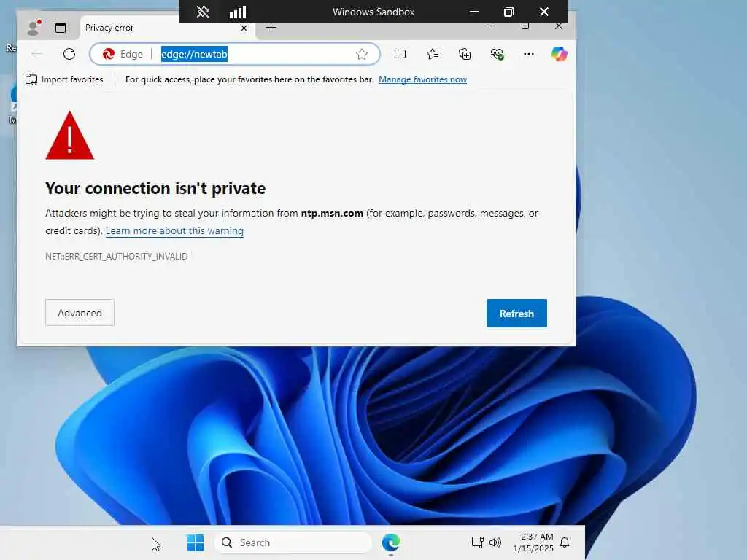
Task: Toggle split screen view icon
Action: point(400,54)
